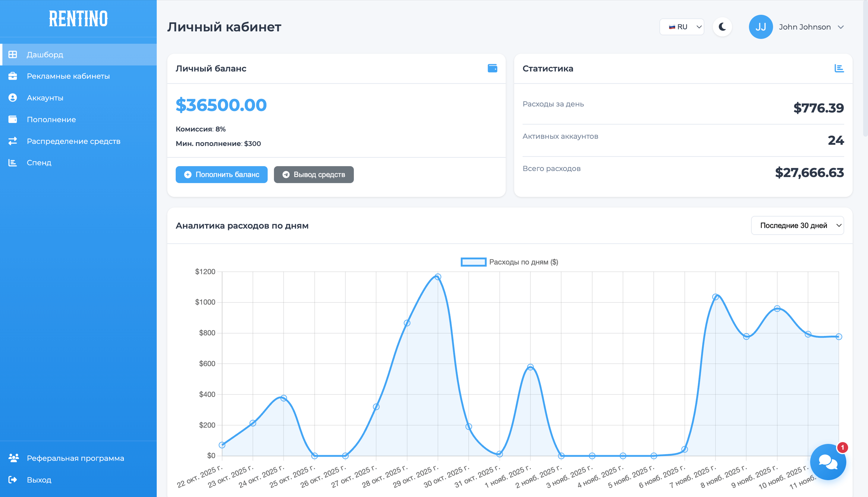Click the chart icon in Статистика card
The width and height of the screenshot is (868, 497).
(x=839, y=68)
